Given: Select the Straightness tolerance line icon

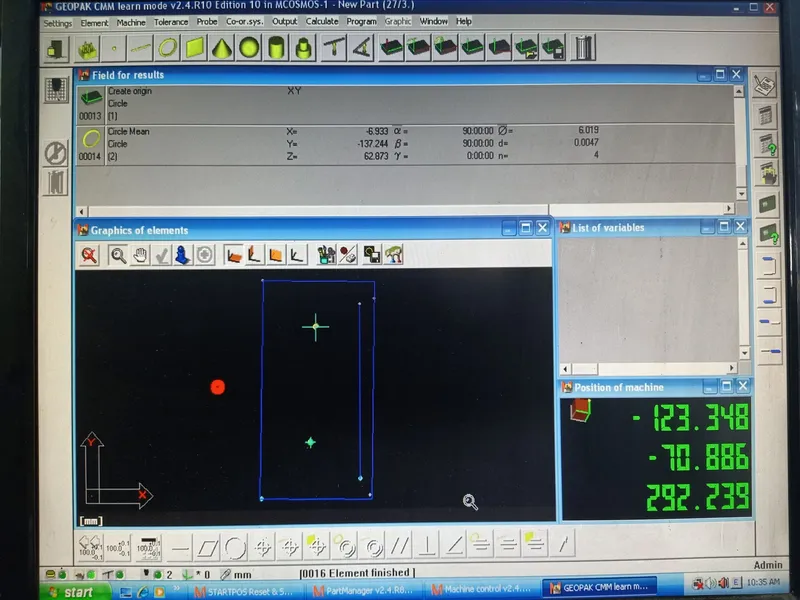Looking at the screenshot, I should (x=180, y=548).
